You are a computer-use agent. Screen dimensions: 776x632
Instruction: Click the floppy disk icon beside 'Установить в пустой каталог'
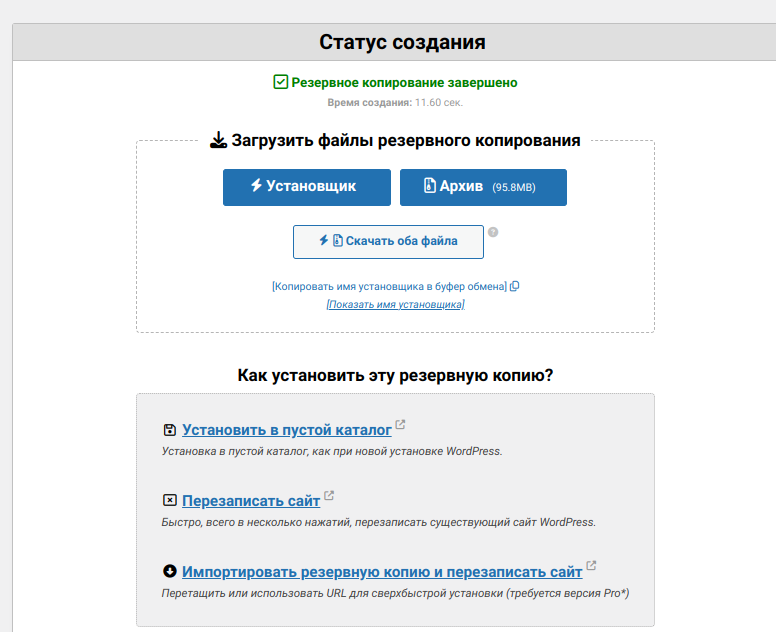[169, 430]
